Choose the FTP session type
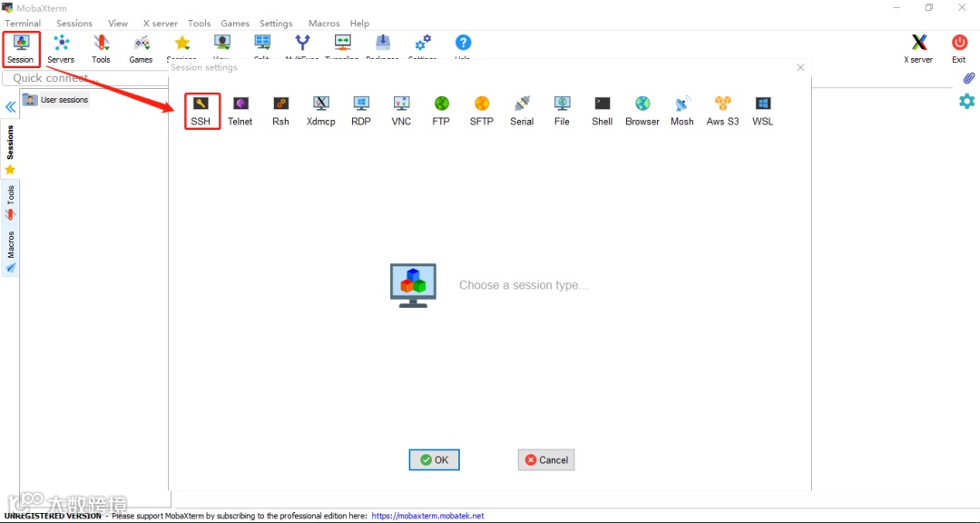 441,111
